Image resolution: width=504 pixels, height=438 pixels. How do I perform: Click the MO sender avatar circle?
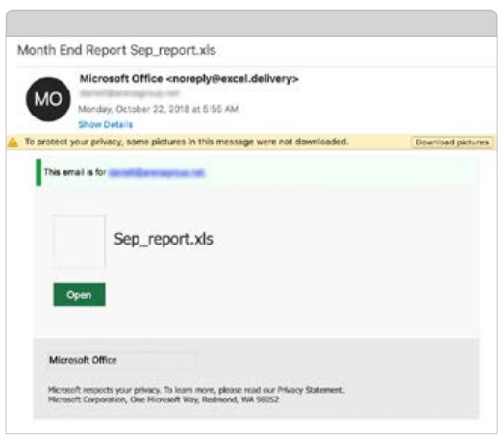[48, 99]
